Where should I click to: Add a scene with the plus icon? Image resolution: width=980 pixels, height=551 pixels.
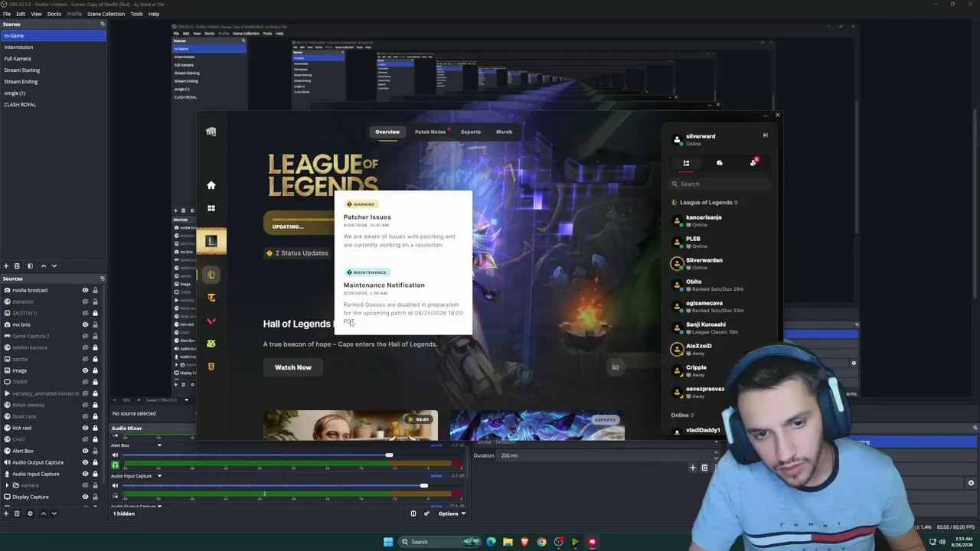pyautogui.click(x=6, y=266)
